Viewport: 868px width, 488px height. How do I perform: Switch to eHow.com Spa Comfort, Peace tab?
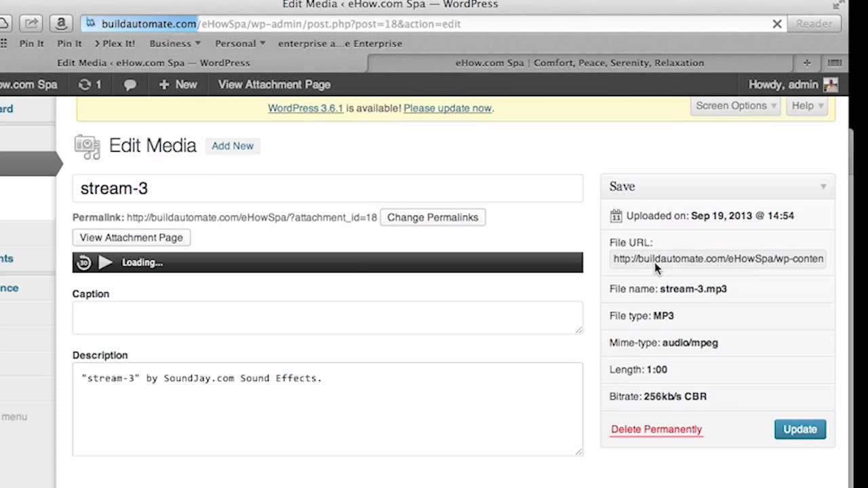tap(580, 62)
